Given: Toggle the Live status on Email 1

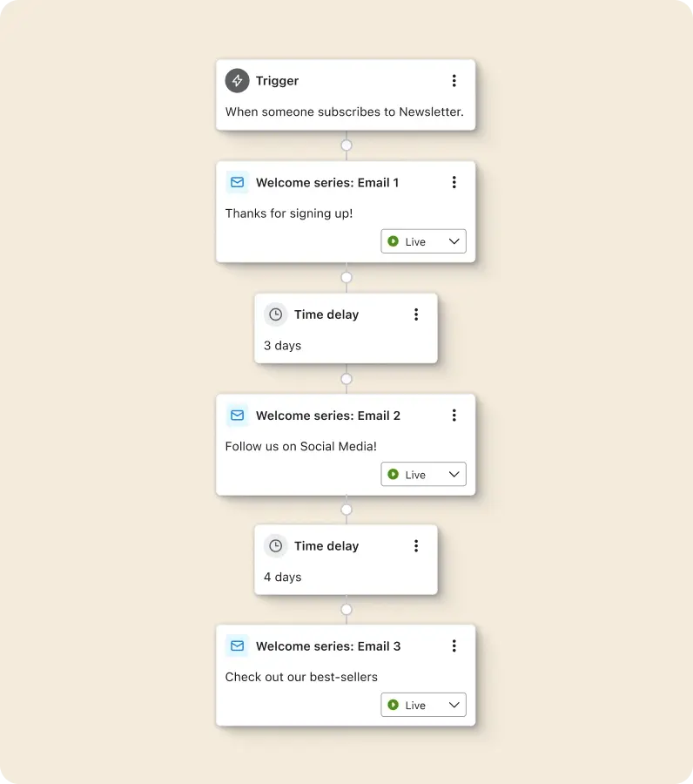Looking at the screenshot, I should click(x=423, y=241).
